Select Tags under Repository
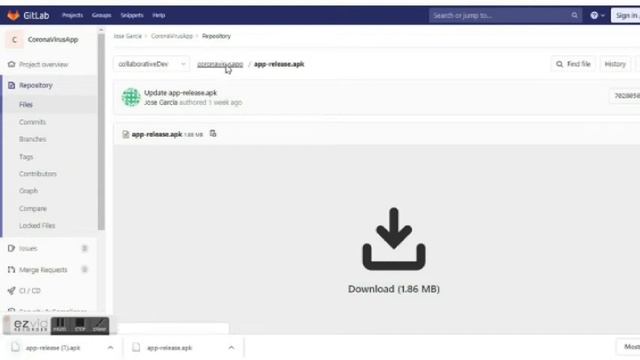640x360 pixels. point(26,157)
